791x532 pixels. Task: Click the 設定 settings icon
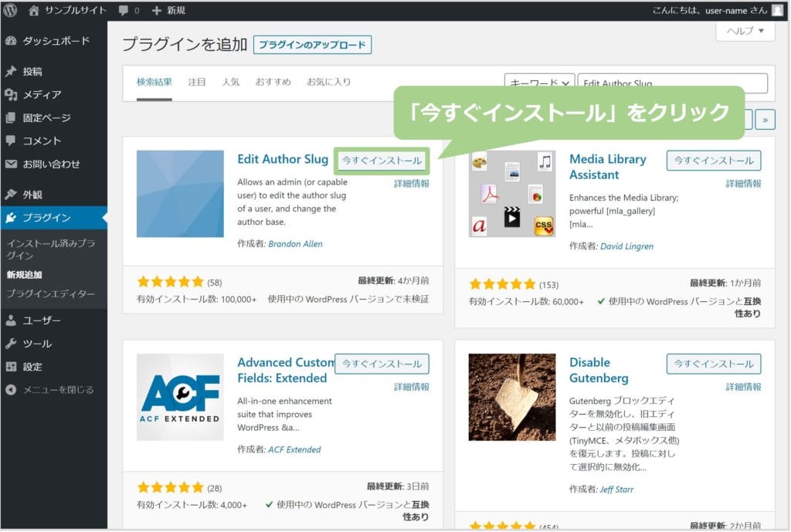tap(11, 367)
